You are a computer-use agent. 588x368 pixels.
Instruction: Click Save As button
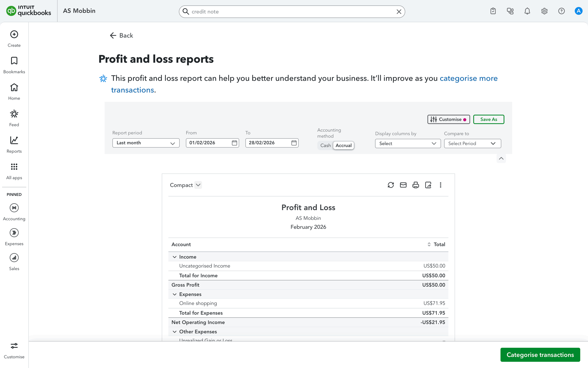[489, 119]
